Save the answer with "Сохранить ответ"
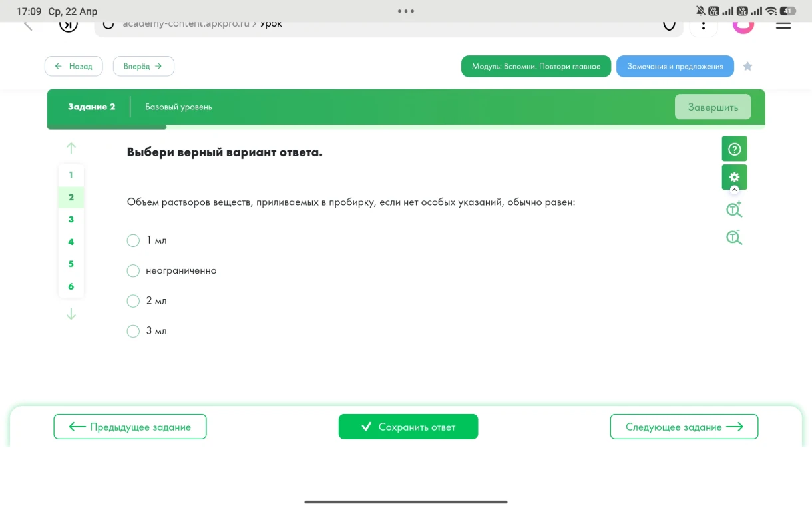The width and height of the screenshot is (812, 508). 408,427
